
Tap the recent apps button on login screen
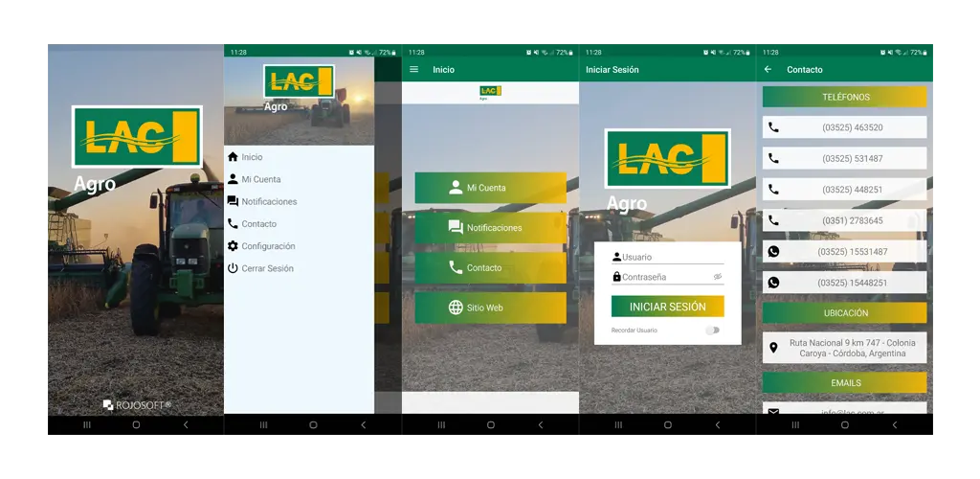coord(618,424)
